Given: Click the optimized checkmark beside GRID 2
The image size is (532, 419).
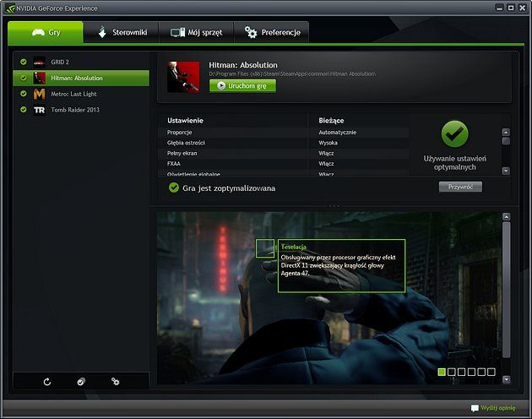Looking at the screenshot, I should (24, 62).
